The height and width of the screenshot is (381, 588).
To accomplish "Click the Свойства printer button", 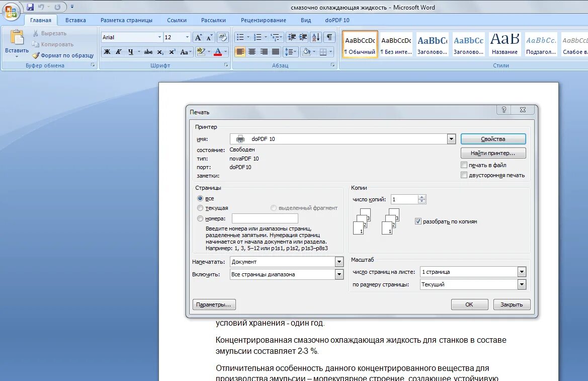I will (493, 139).
